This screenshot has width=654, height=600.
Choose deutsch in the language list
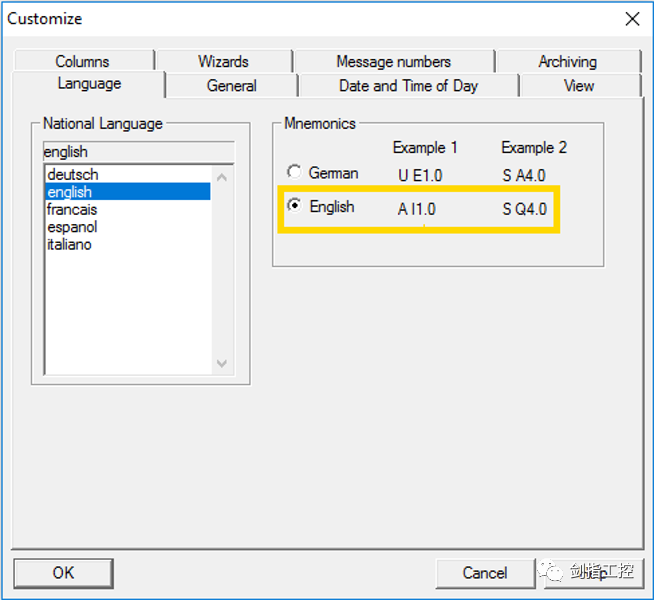pyautogui.click(x=73, y=175)
